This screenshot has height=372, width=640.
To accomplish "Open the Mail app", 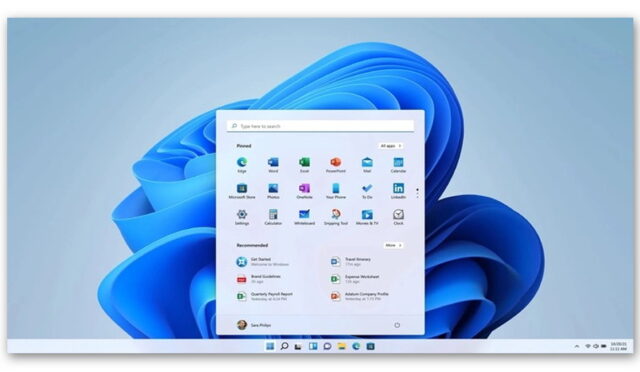I will pyautogui.click(x=367, y=165).
